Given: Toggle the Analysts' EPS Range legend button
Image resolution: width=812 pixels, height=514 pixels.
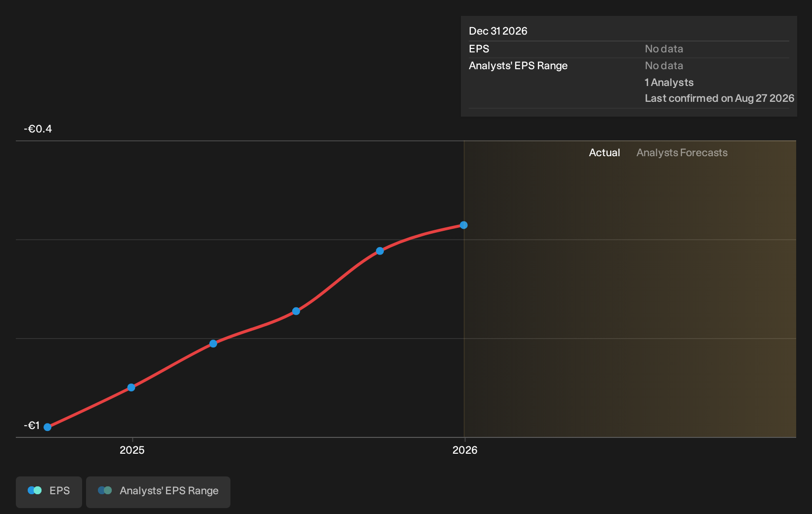Looking at the screenshot, I should (158, 492).
